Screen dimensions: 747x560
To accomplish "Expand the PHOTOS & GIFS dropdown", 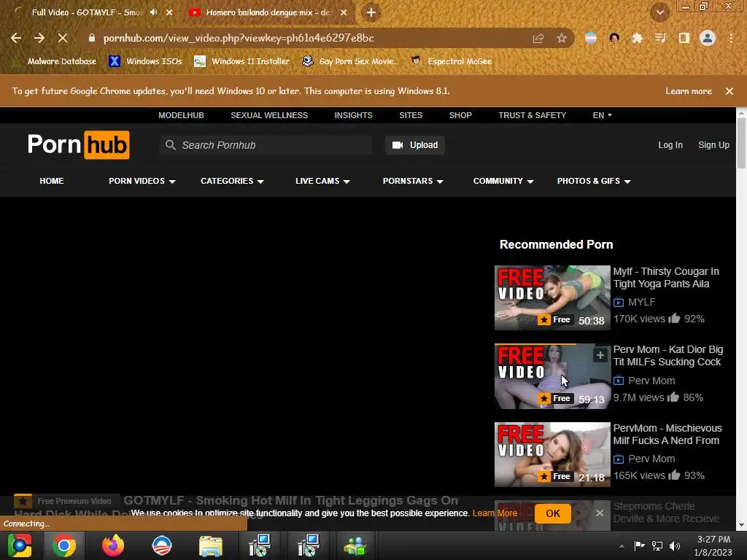I will pyautogui.click(x=594, y=181).
